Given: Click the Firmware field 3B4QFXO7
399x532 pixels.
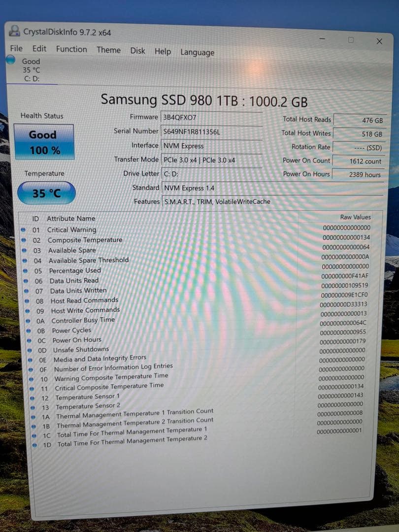Looking at the screenshot, I should tap(211, 117).
